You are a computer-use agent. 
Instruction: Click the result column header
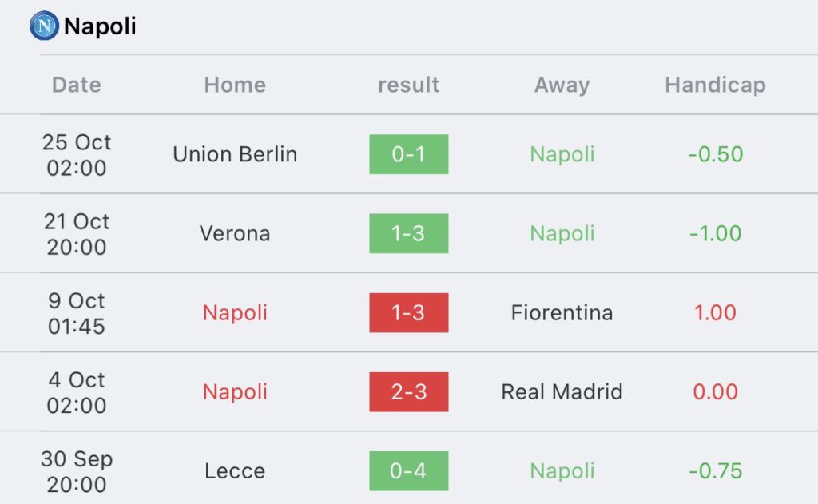click(408, 85)
